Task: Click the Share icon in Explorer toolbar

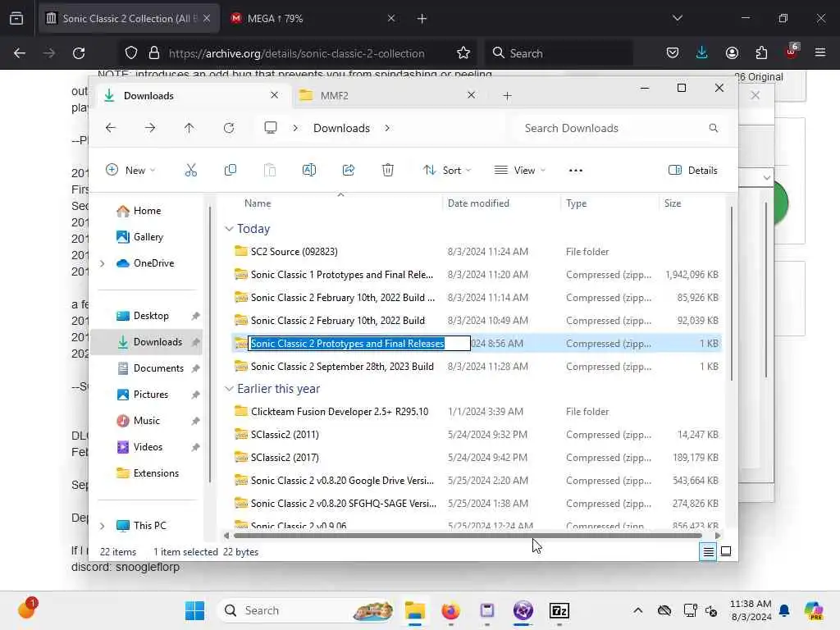Action: click(348, 171)
